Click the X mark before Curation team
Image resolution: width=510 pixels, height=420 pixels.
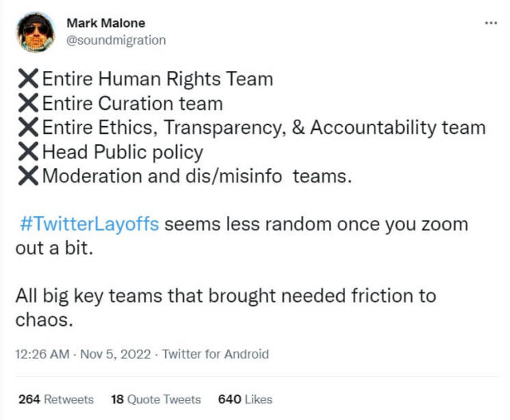(x=28, y=104)
